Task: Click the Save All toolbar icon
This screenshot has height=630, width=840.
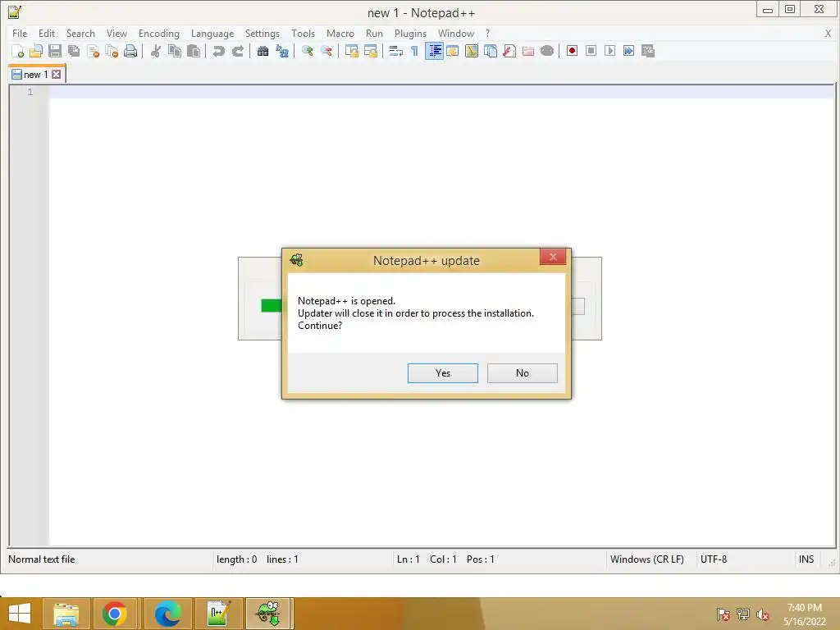Action: 74,51
